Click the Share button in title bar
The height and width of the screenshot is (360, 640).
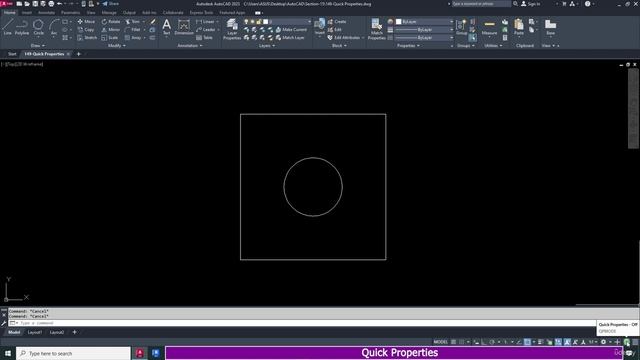click(x=110, y=4)
